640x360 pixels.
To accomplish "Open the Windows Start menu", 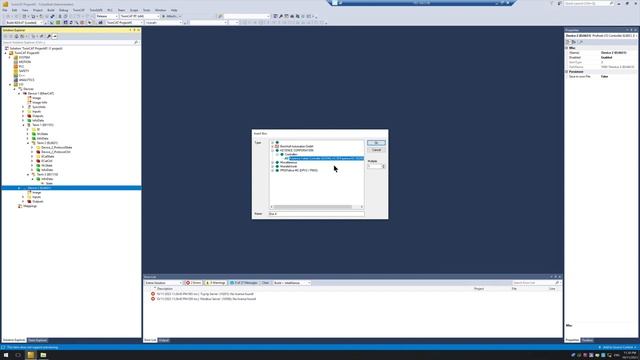I will 6,355.
